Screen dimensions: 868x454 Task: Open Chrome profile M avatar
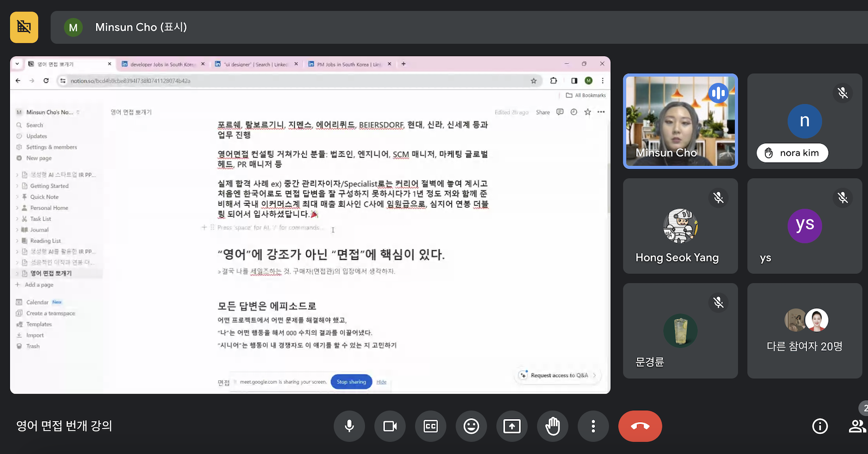[589, 80]
